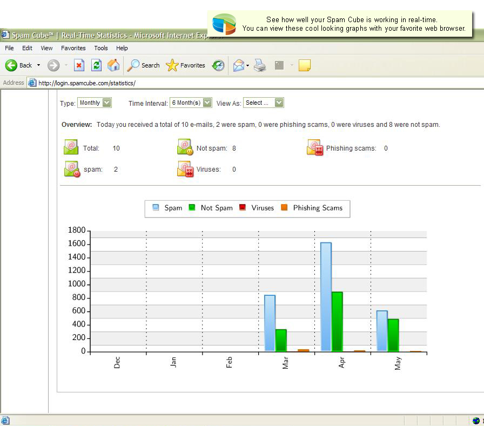The height and width of the screenshot is (448, 484).
Task: Click the Print toolbar icon
Action: click(x=260, y=65)
